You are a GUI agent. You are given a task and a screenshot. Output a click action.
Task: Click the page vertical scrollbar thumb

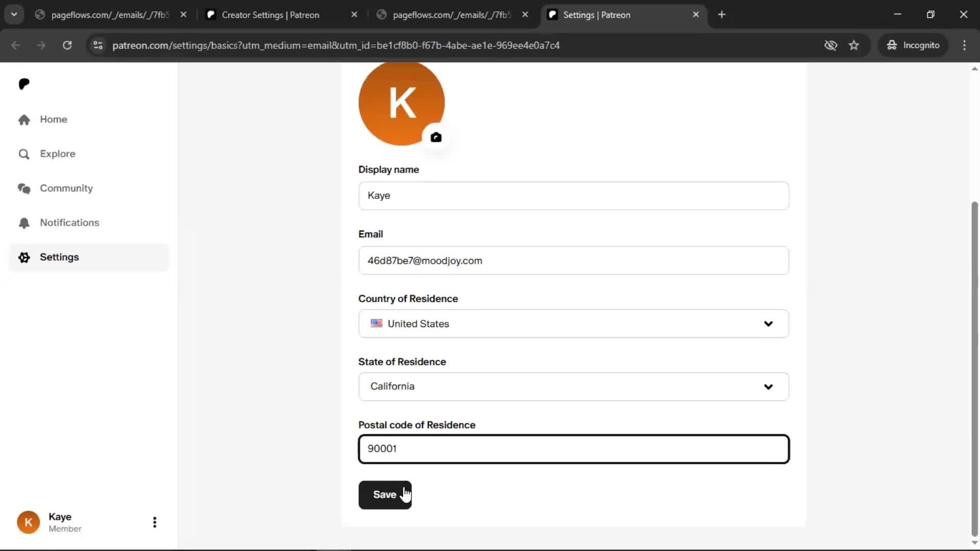click(974, 369)
